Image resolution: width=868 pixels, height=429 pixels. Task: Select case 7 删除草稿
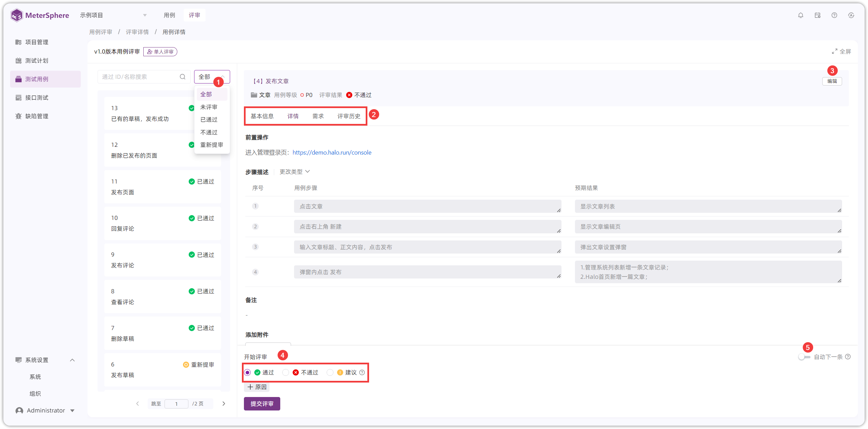[x=162, y=333]
